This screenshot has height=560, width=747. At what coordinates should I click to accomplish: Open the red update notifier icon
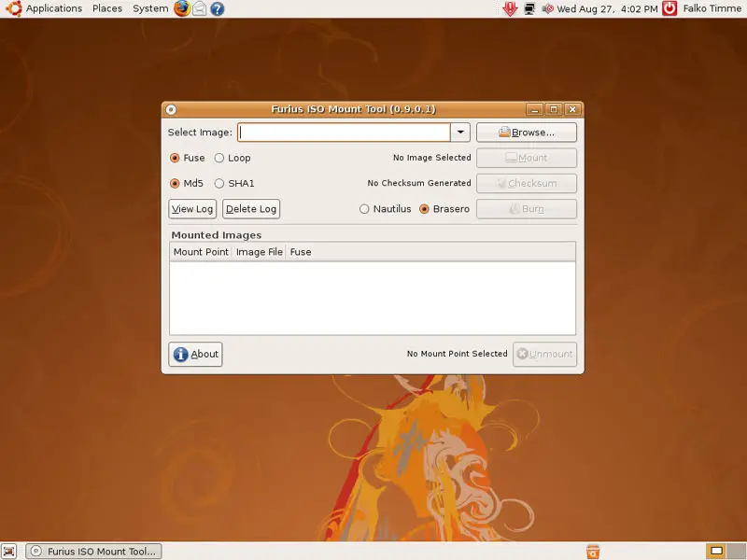click(x=510, y=8)
